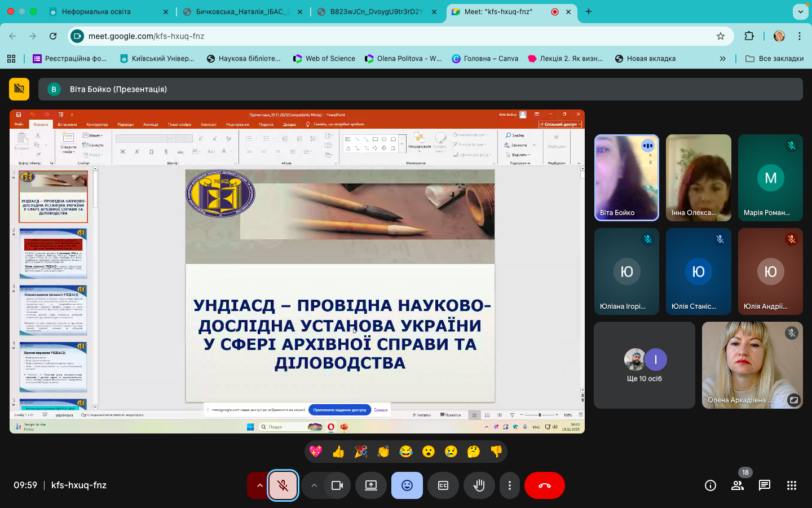Expand the audio settings chevron
Viewport: 812px width, 508px height.
point(259,485)
